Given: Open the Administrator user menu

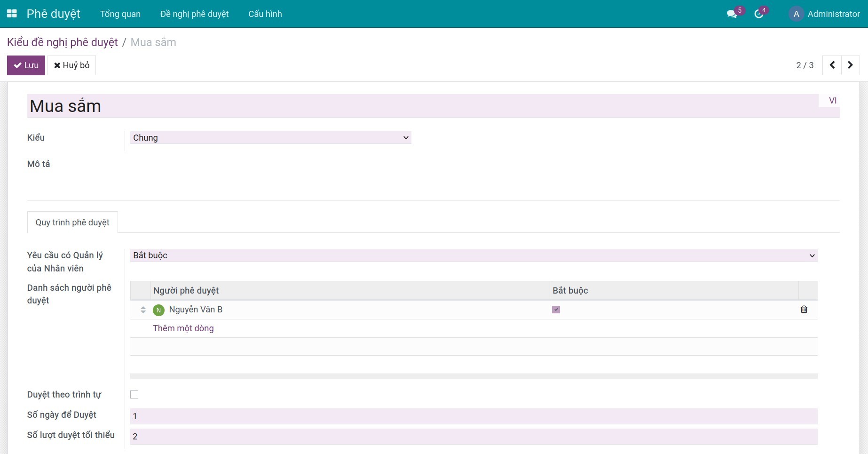Looking at the screenshot, I should click(825, 14).
